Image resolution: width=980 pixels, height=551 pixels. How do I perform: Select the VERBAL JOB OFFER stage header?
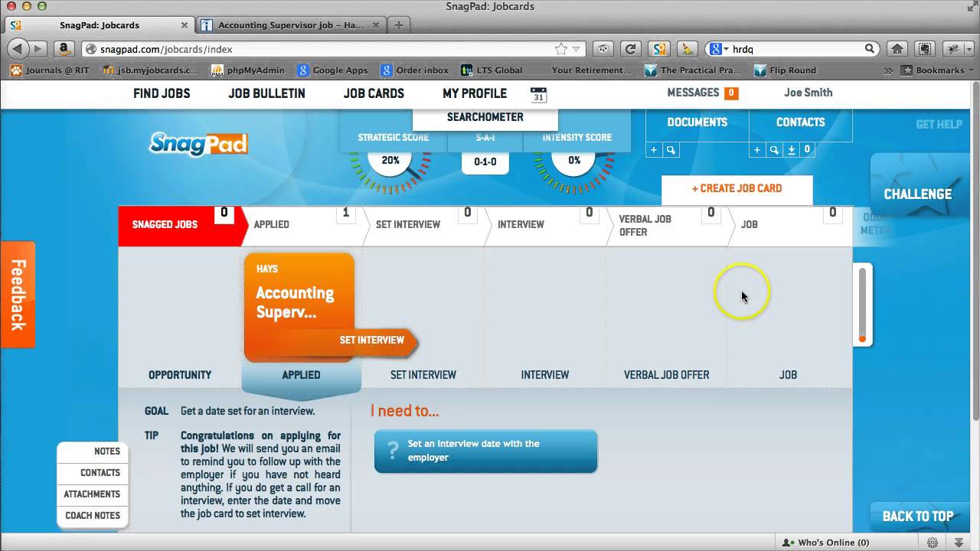point(666,225)
